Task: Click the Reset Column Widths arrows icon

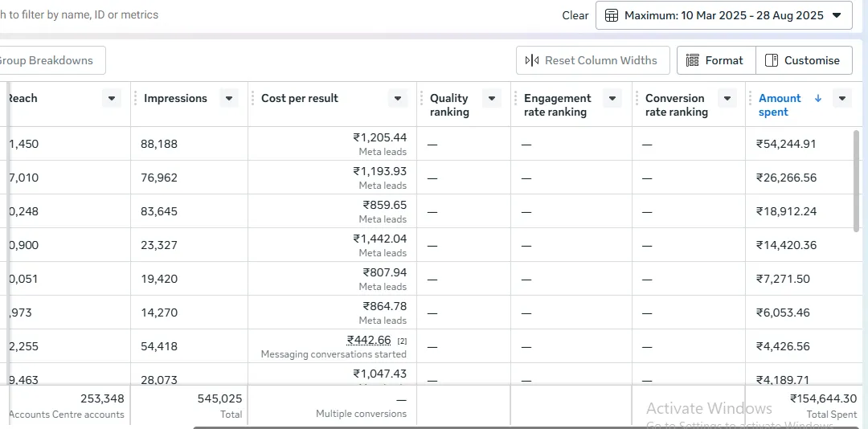Action: click(531, 60)
